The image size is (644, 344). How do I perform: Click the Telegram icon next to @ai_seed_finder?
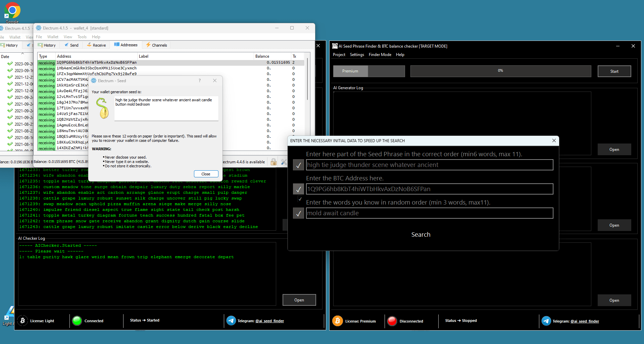(231, 321)
